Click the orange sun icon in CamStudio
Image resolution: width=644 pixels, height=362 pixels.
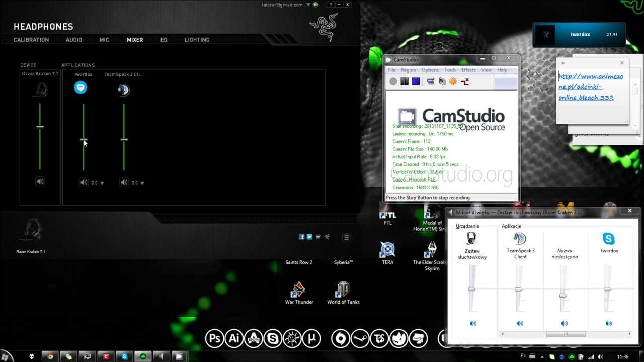click(453, 81)
